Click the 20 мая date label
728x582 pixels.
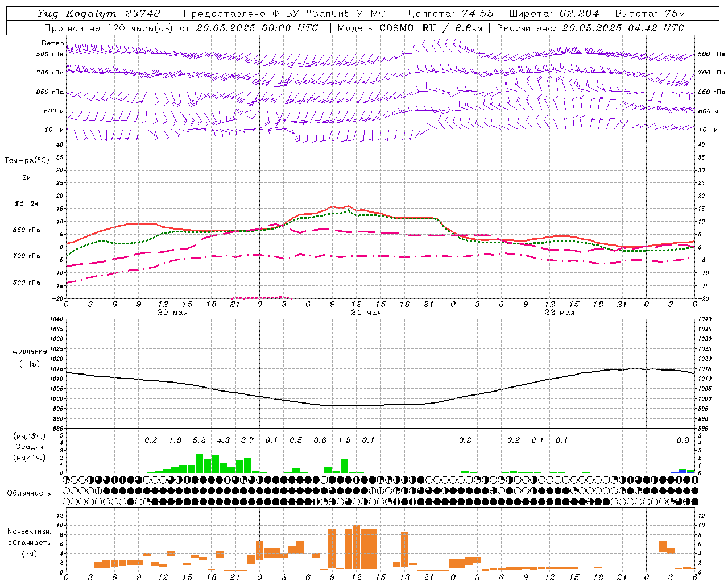pos(172,313)
